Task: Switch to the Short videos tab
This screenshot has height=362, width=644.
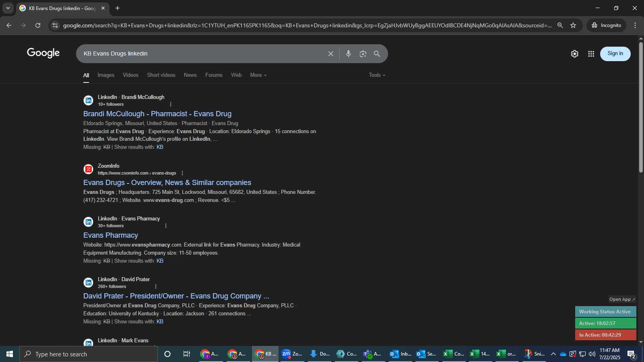Action: [x=161, y=75]
